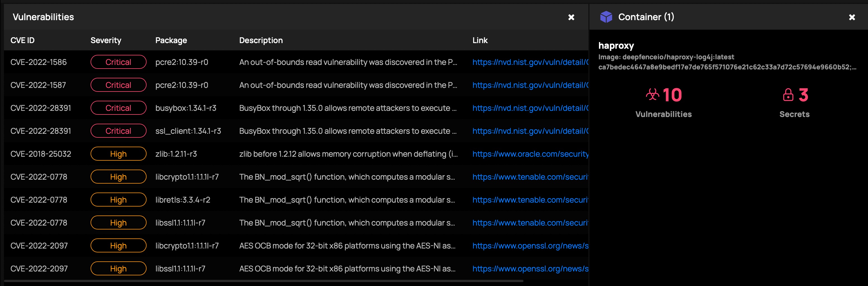
Task: Click the padlock secrets icon
Action: (788, 95)
